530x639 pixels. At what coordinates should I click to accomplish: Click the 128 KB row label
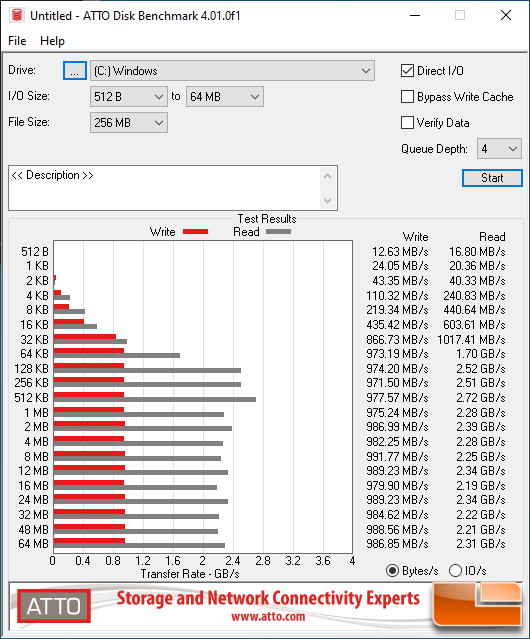tap(31, 369)
